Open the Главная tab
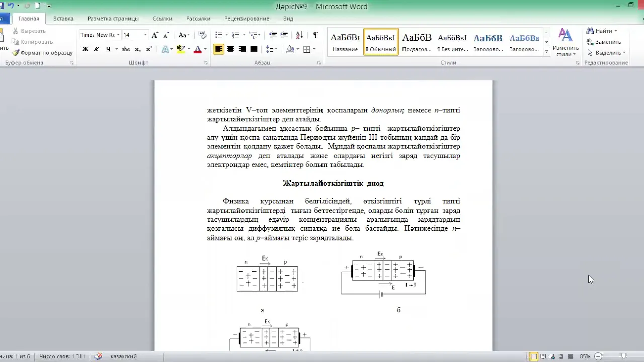Image resolution: width=644 pixels, height=362 pixels. (x=29, y=18)
